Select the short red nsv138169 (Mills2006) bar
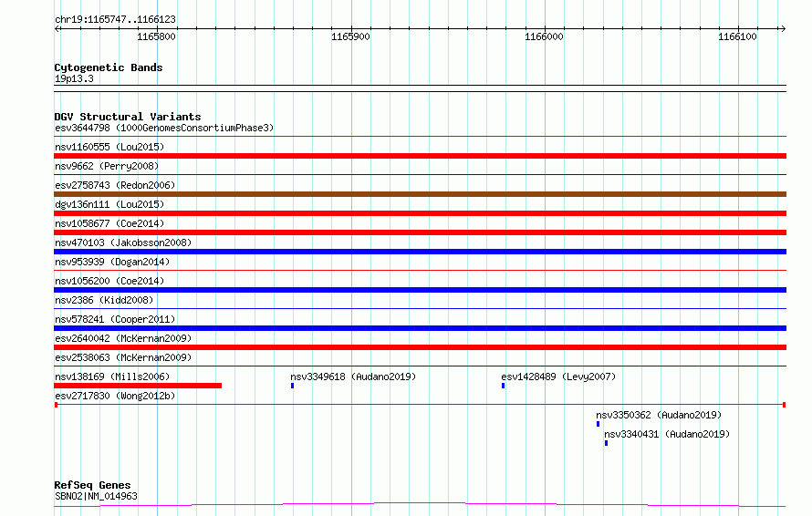Screen dimensions: 812x516 pos(138,386)
